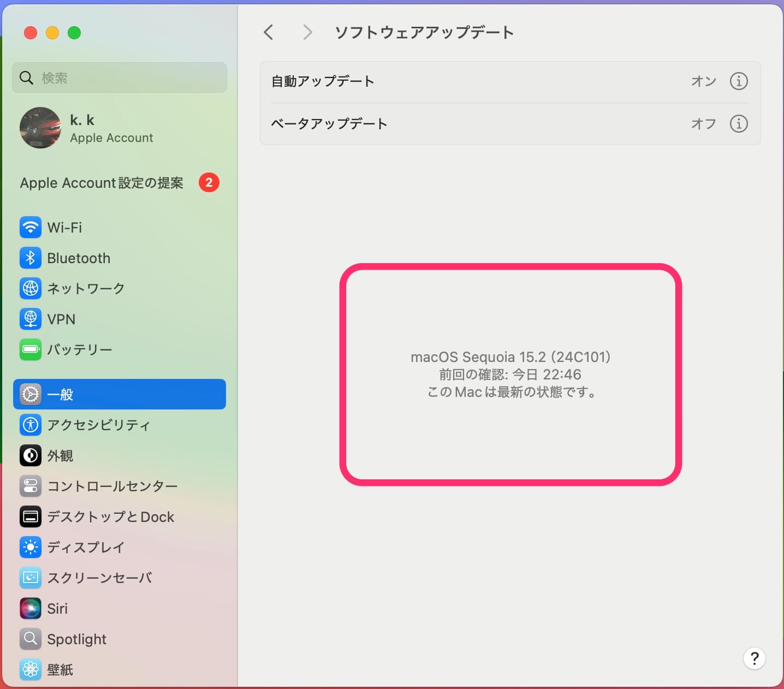Close window with red button
Image resolution: width=784 pixels, height=689 pixels.
31,33
